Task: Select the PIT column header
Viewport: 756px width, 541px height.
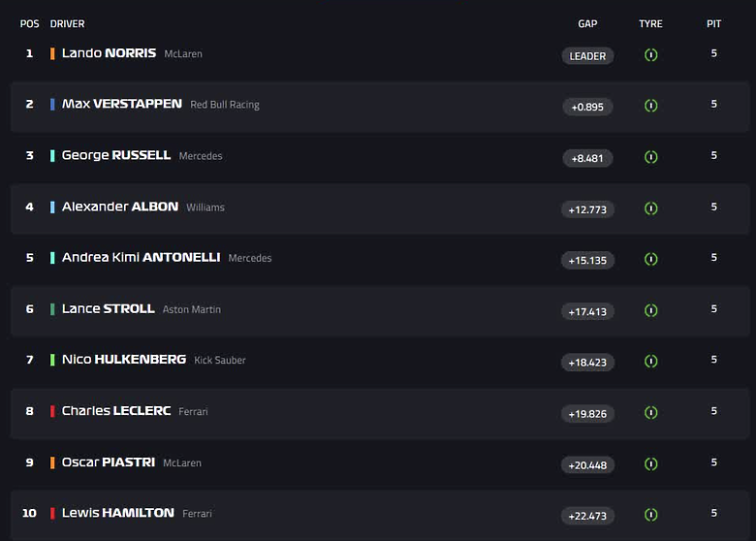Action: (713, 23)
